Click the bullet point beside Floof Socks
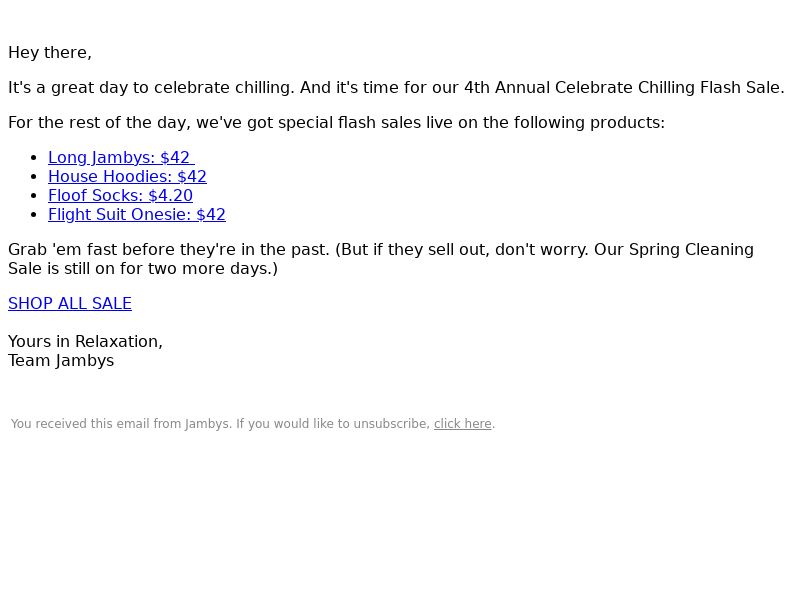This screenshot has height=600, width=800. click(x=34, y=196)
